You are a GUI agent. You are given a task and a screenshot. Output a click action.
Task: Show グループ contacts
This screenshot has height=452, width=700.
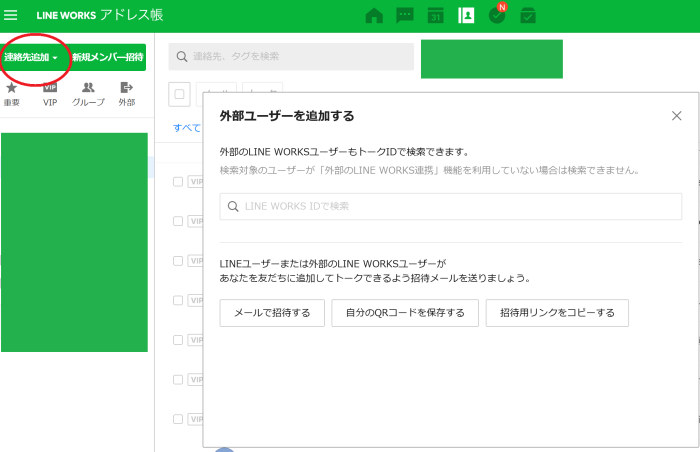(x=88, y=94)
